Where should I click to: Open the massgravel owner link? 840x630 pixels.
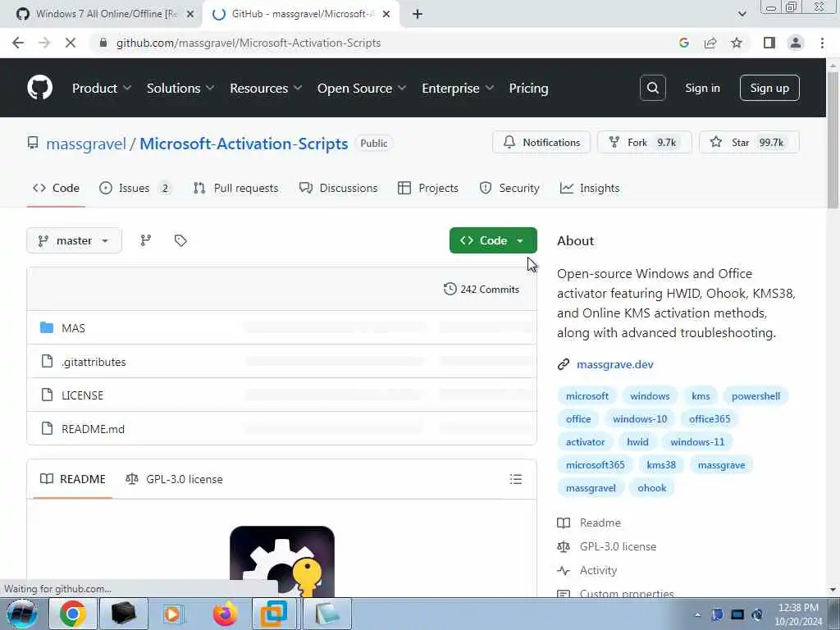tap(85, 144)
